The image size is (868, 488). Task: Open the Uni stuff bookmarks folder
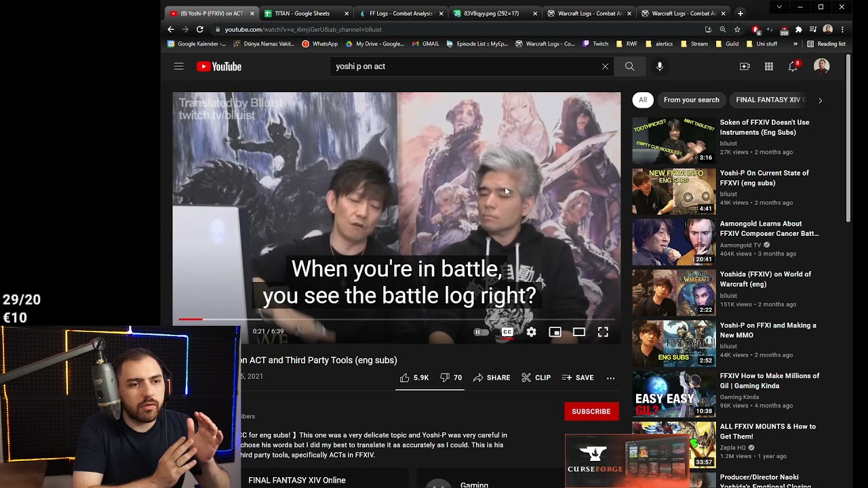coord(761,44)
